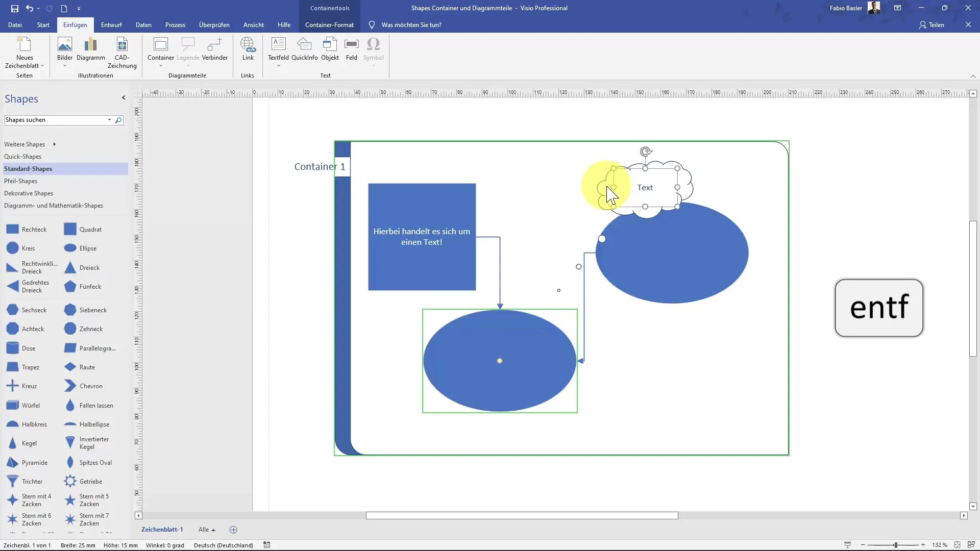980x551 pixels.
Task: Select the Würfel shape
Action: [23, 406]
